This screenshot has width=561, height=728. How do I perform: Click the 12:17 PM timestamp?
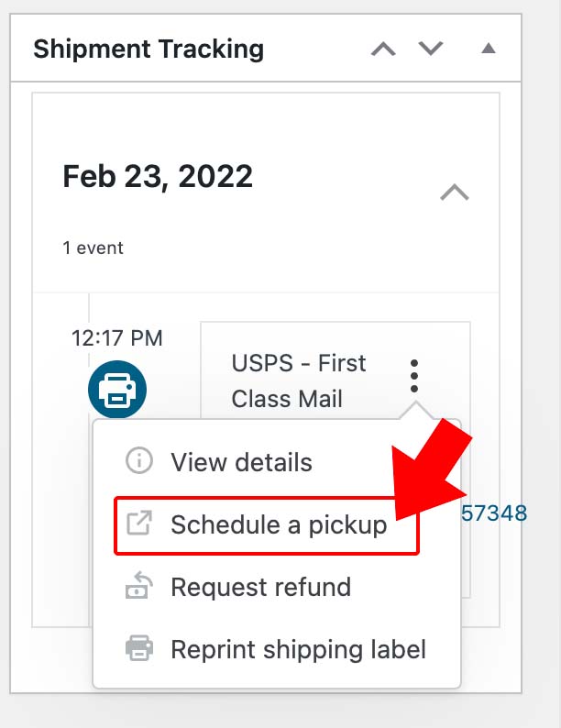tap(117, 338)
